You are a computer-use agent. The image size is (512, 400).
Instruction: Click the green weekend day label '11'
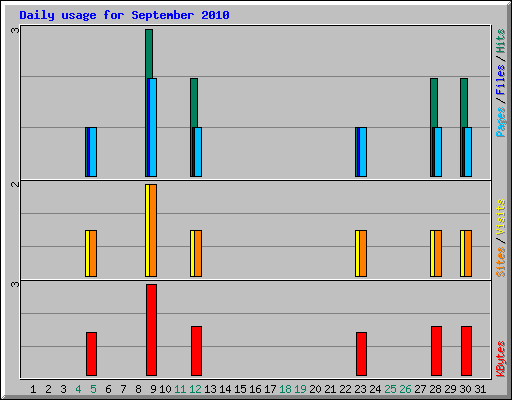[180, 389]
